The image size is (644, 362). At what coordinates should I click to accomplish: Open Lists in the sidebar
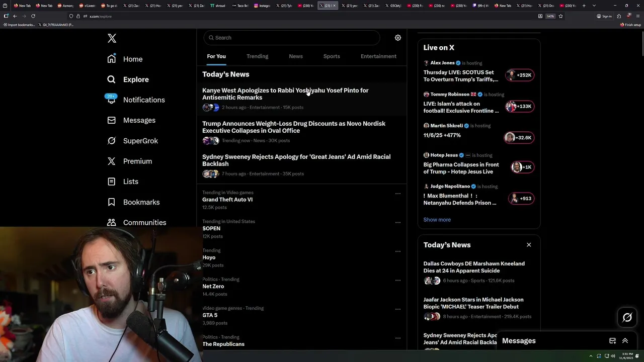tap(123, 182)
